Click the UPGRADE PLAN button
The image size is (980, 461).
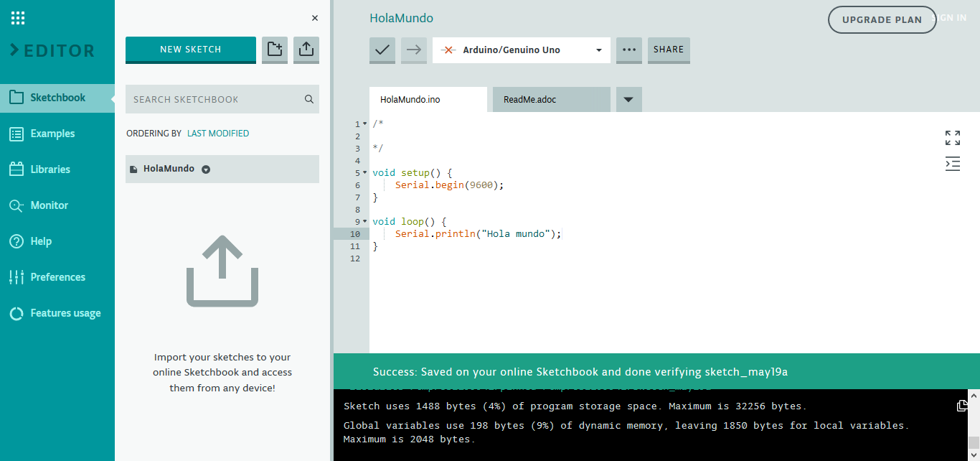(882, 19)
